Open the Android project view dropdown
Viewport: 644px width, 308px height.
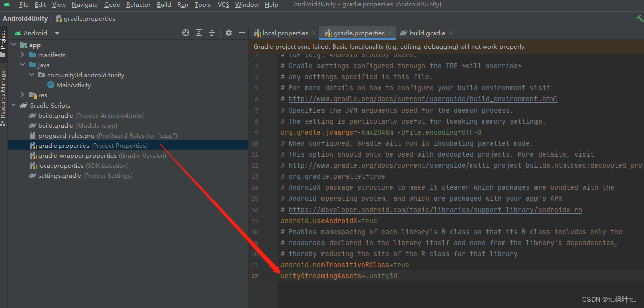pos(37,33)
